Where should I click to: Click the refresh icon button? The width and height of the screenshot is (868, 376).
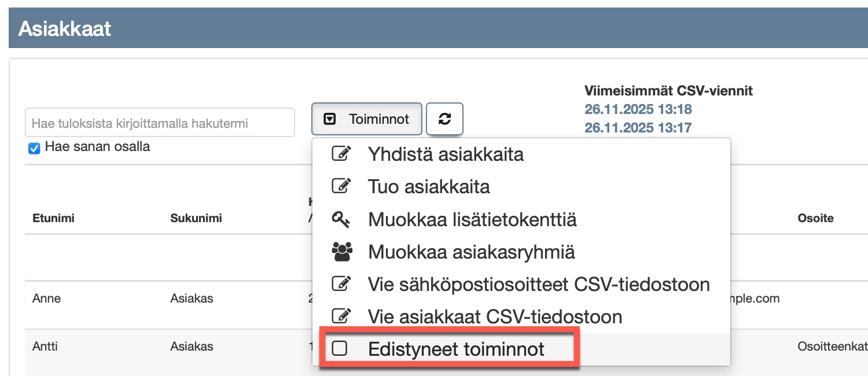click(x=444, y=119)
